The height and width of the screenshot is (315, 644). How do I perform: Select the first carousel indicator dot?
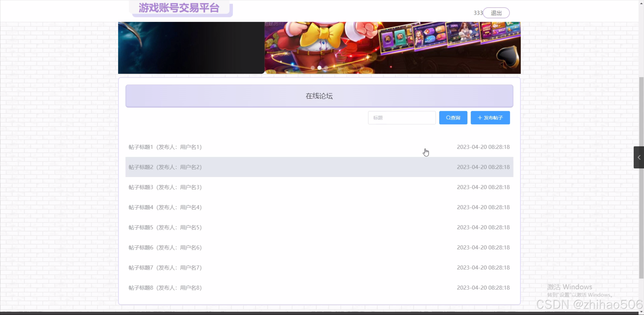click(x=313, y=68)
